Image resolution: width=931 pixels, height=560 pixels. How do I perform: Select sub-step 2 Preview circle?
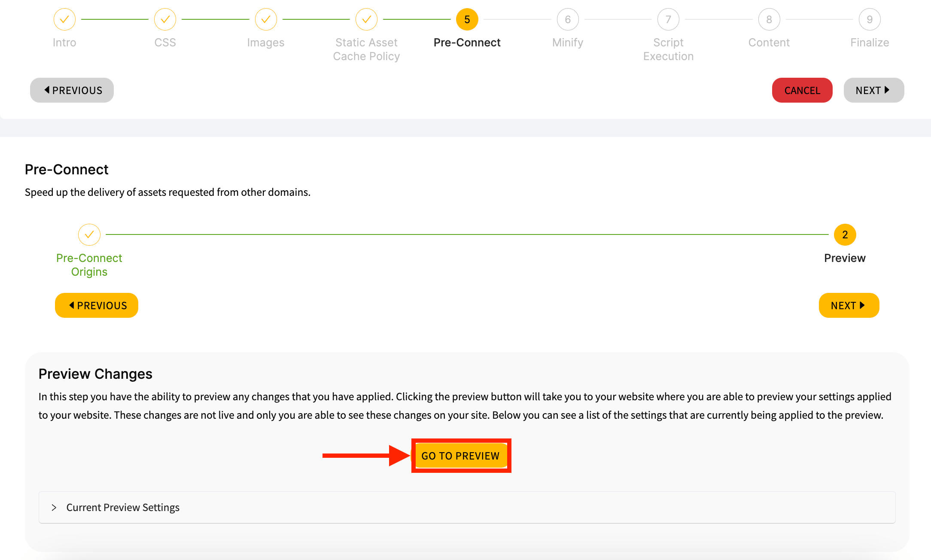coord(845,234)
